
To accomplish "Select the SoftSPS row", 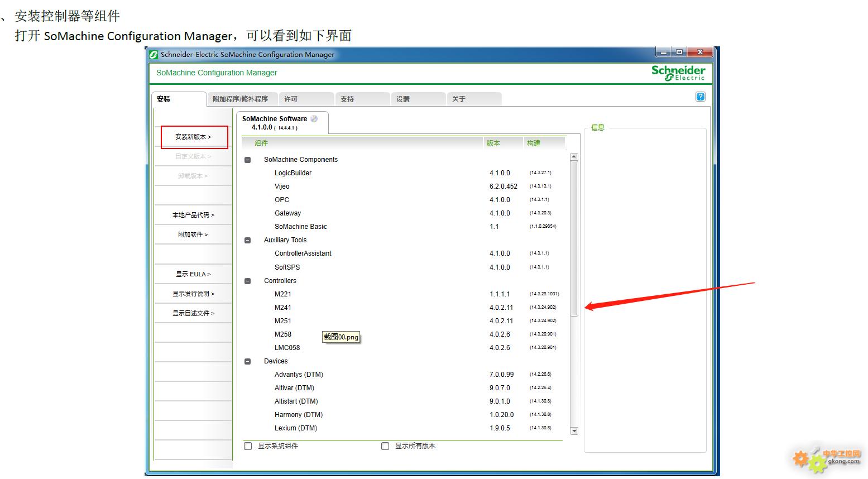I will pos(406,267).
